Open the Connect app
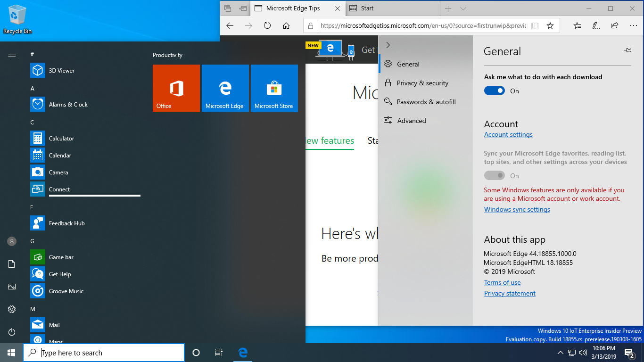The image size is (644, 362). [x=85, y=189]
